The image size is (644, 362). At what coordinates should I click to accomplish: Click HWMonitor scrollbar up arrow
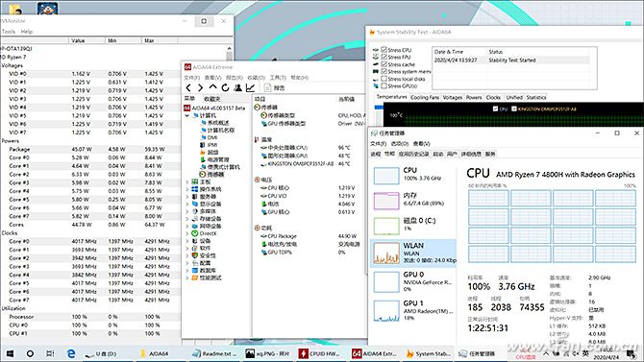point(229,48)
